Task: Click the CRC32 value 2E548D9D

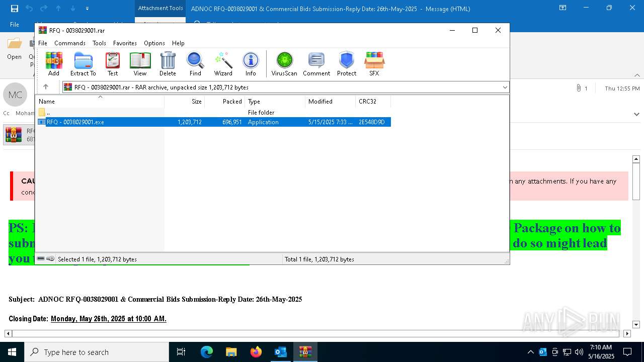Action: pyautogui.click(x=372, y=122)
